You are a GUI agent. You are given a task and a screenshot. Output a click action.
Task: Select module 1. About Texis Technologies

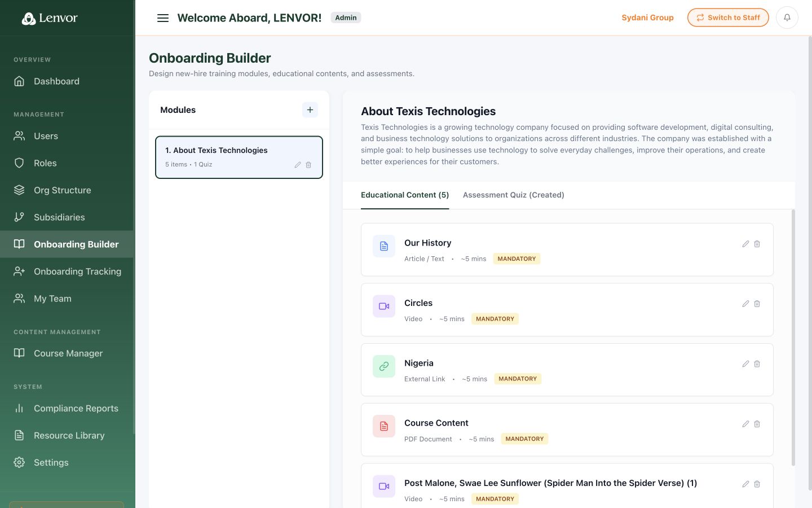pos(239,157)
